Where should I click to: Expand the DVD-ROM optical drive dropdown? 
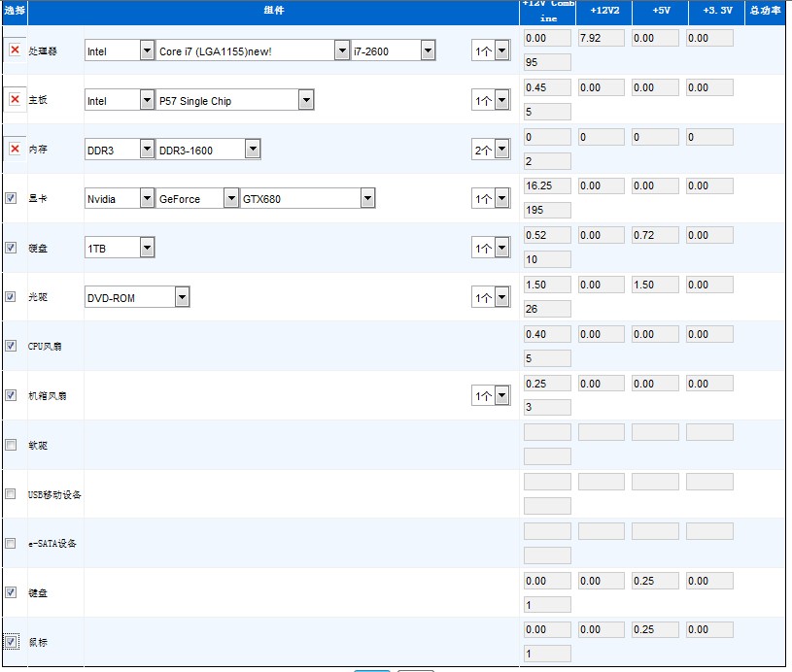click(x=137, y=297)
